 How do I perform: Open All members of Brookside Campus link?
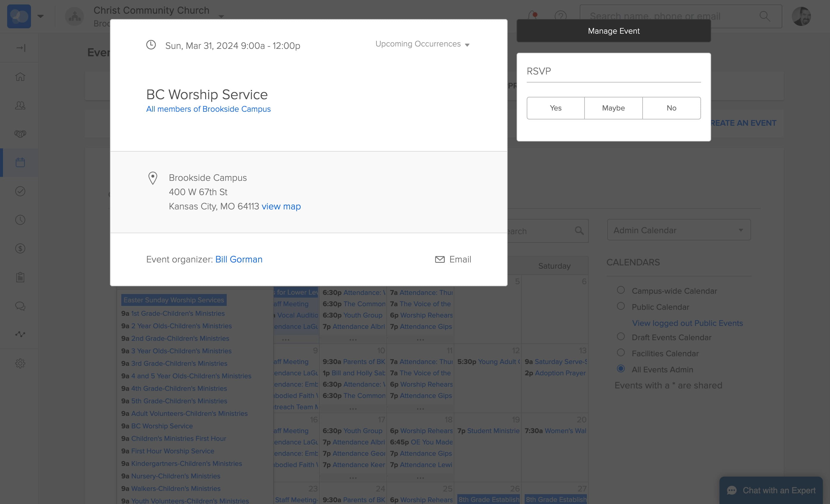(209, 109)
